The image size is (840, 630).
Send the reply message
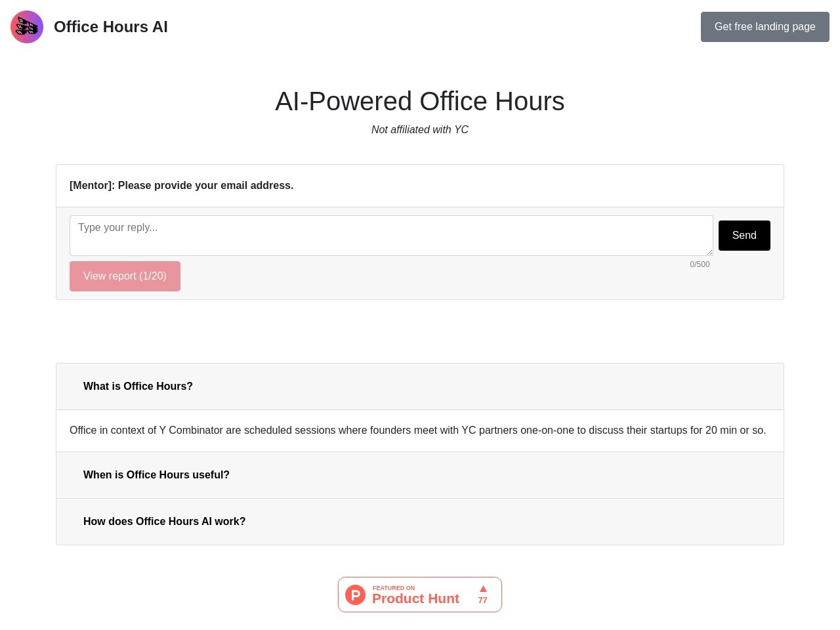[744, 236]
